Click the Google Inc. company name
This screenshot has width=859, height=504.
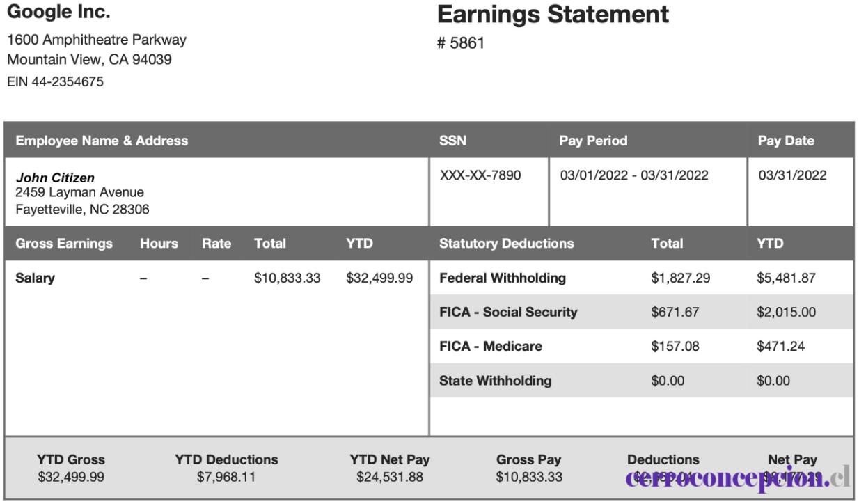tap(58, 13)
